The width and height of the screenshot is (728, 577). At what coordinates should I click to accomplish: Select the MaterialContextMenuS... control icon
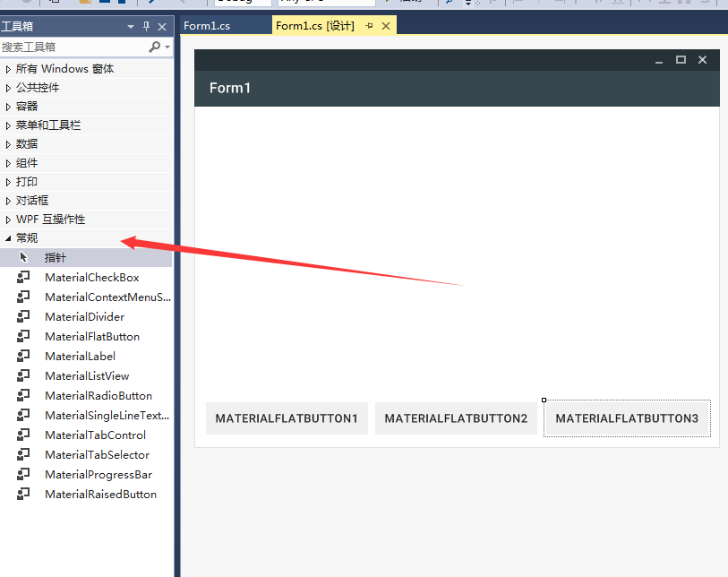(x=23, y=297)
